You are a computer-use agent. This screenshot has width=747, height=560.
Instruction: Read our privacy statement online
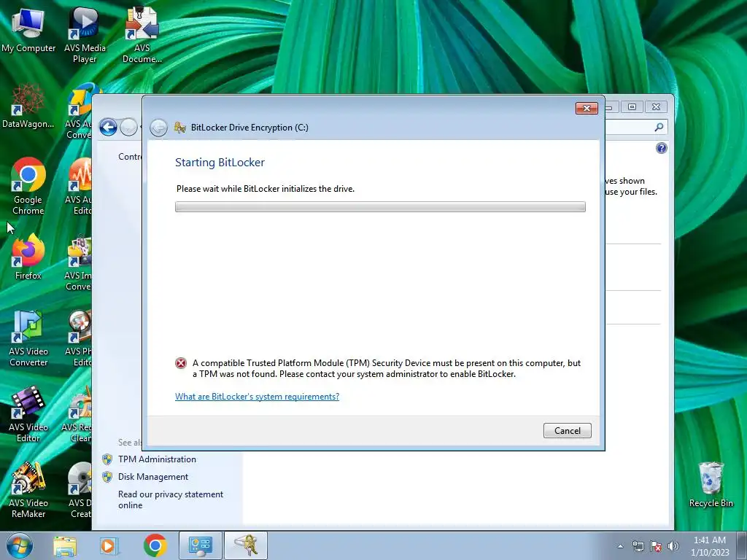click(171, 499)
